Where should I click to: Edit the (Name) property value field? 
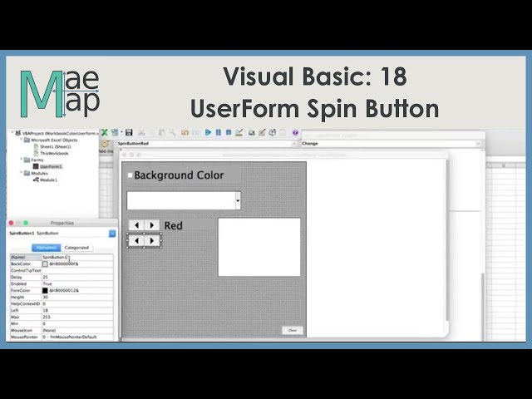click(77, 257)
